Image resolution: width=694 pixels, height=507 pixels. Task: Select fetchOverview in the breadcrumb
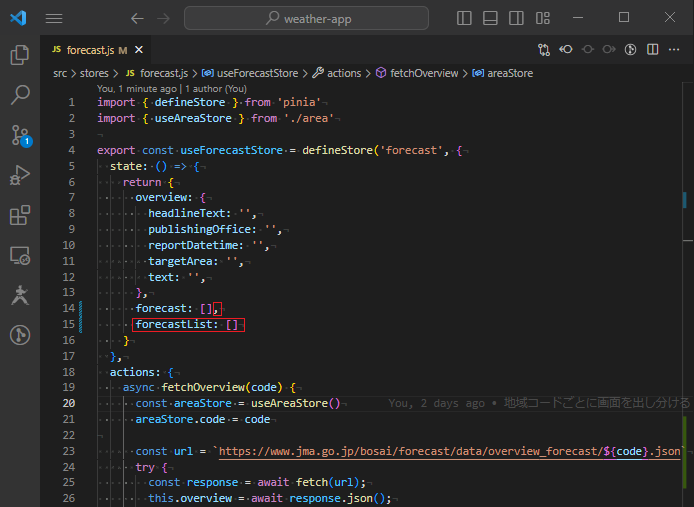pyautogui.click(x=417, y=74)
